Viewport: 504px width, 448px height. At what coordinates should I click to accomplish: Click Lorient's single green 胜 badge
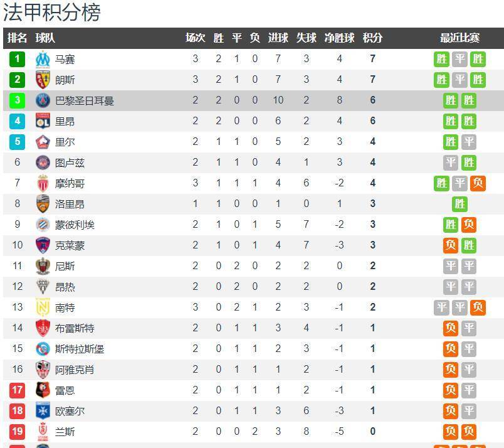coord(459,204)
